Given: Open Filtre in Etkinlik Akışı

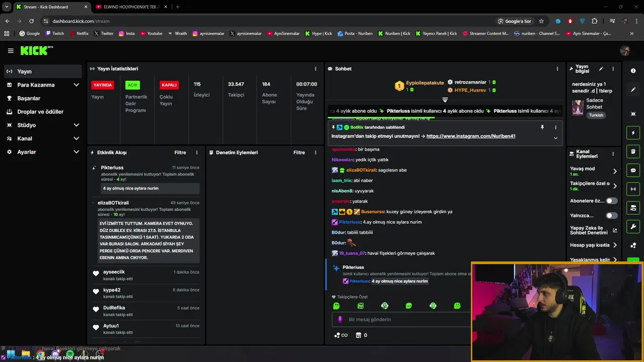Looking at the screenshot, I should [x=180, y=152].
